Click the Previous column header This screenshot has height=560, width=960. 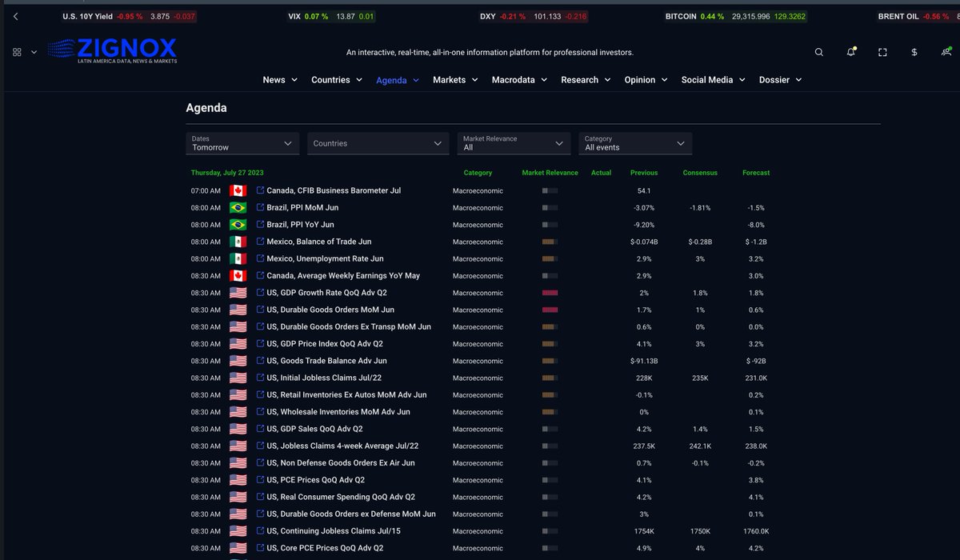click(x=644, y=173)
